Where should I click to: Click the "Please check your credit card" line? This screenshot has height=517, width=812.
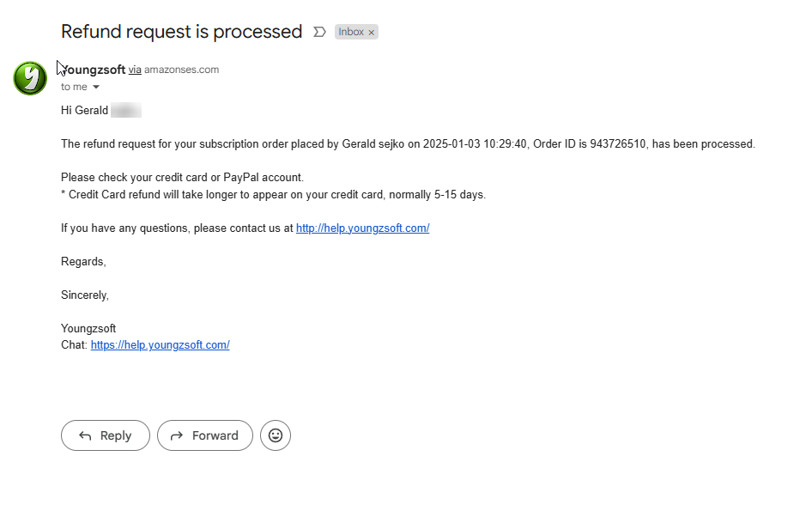pos(182,178)
